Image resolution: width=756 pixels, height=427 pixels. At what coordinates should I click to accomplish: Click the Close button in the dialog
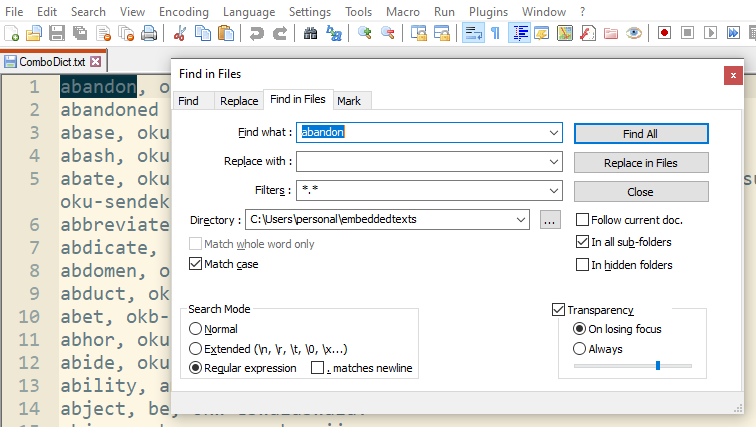coord(641,192)
